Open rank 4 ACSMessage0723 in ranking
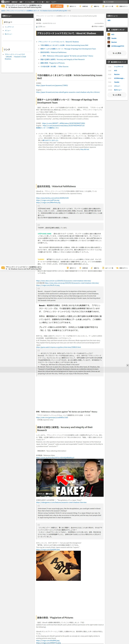The image size is (129, 644). [117, 46]
